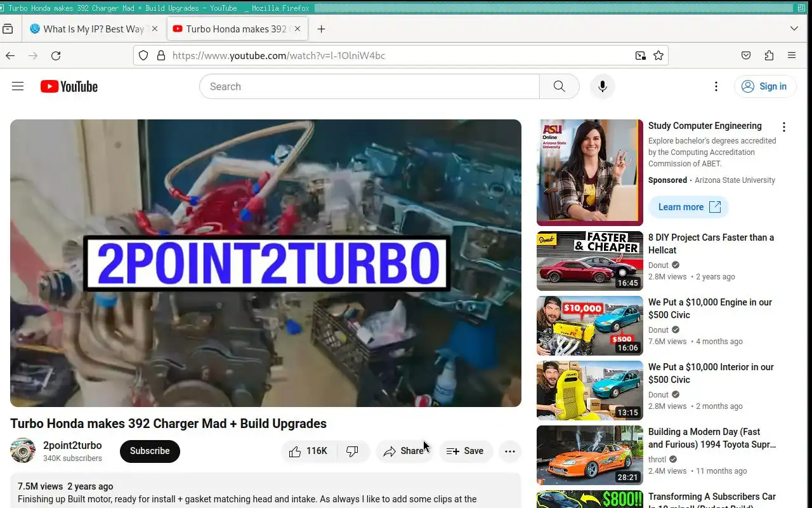This screenshot has height=508, width=812.
Task: Start voice search with microphone icon
Action: pos(603,86)
